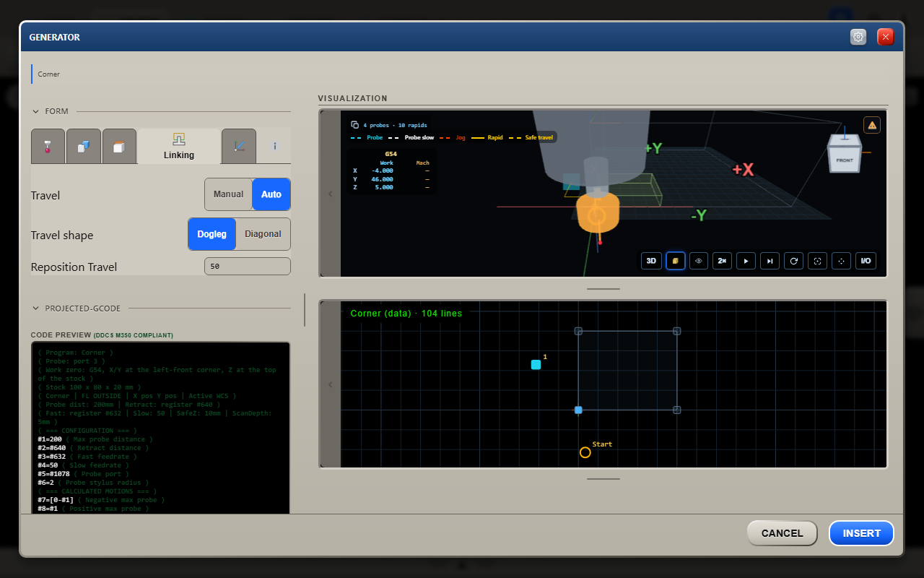Open the blue-and-white cubes tab
This screenshot has width=924, height=578.
[x=83, y=146]
